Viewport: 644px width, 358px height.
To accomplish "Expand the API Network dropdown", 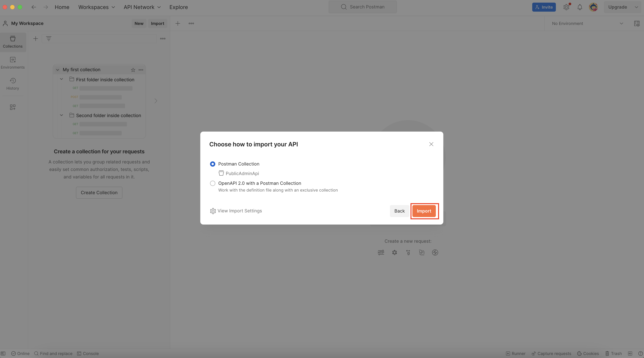I will pos(142,7).
